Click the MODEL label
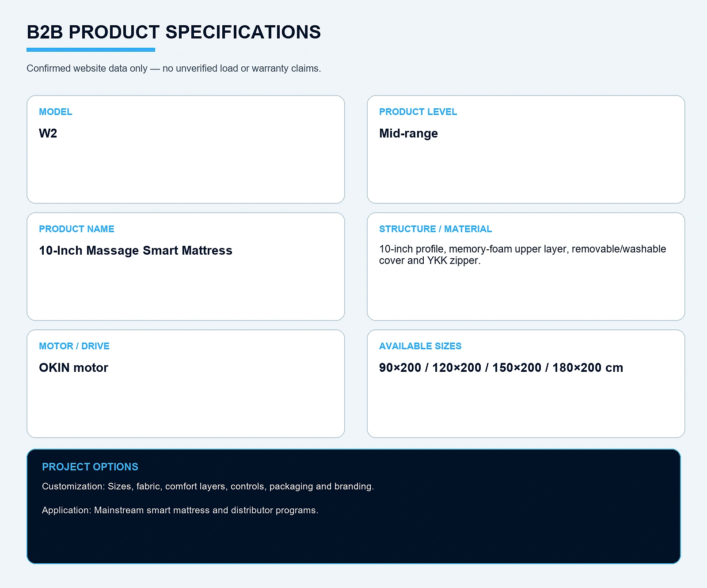 (55, 112)
